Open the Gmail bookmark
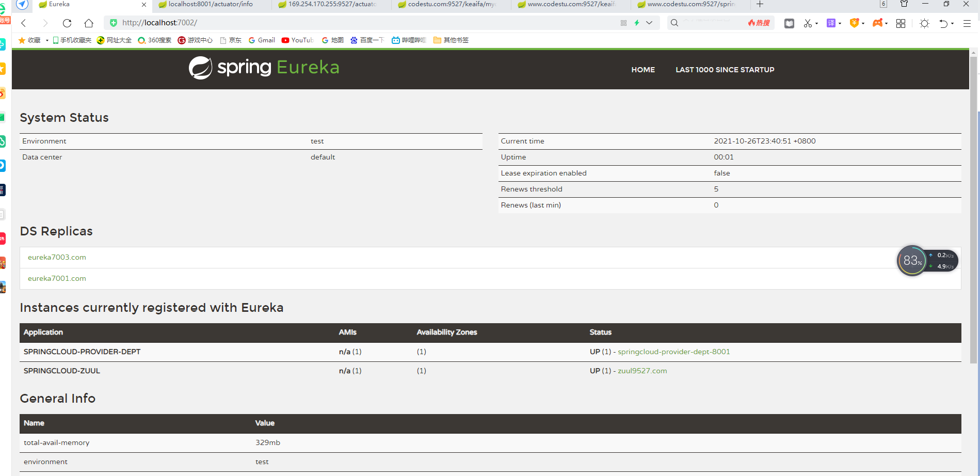This screenshot has height=476, width=980. [262, 40]
